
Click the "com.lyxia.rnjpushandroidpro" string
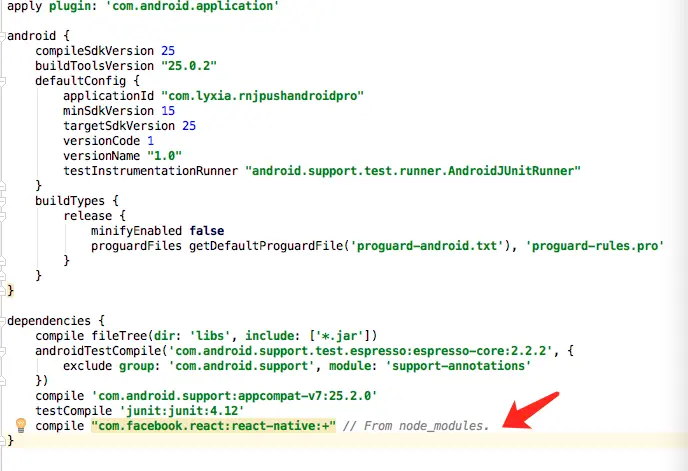click(x=262, y=96)
